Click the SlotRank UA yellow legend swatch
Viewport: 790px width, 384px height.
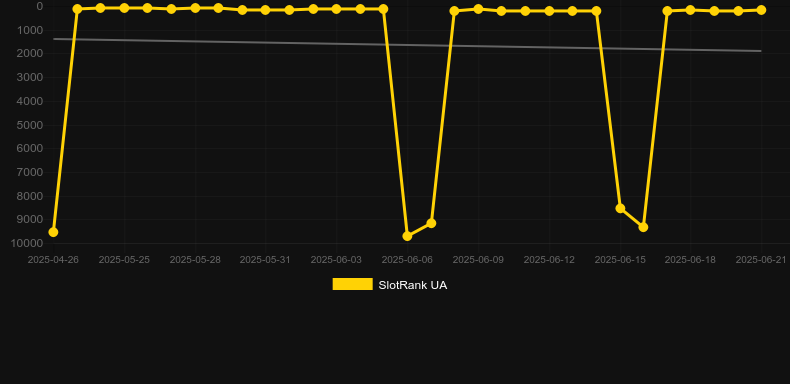coord(352,284)
